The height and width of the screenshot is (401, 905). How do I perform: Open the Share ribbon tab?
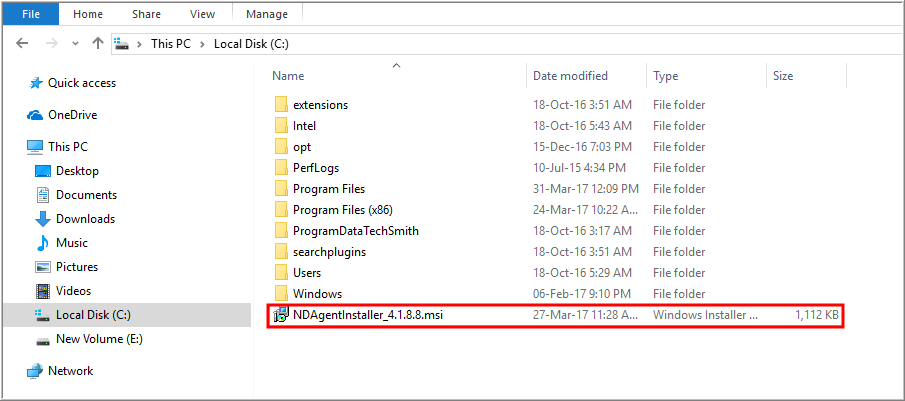(146, 14)
